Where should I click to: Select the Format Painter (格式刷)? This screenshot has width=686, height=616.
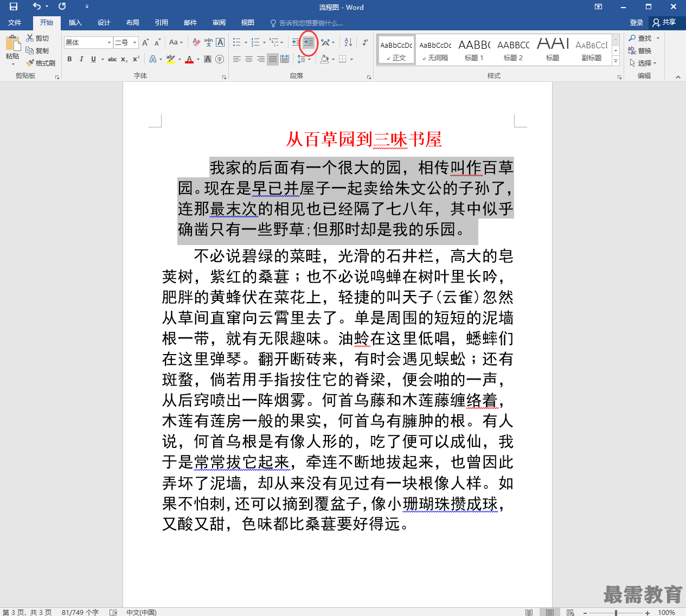coord(41,63)
